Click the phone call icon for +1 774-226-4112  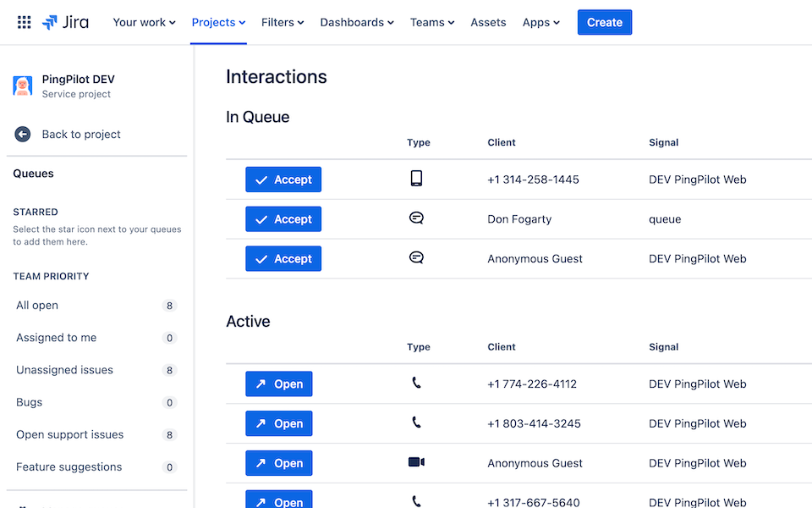point(416,383)
